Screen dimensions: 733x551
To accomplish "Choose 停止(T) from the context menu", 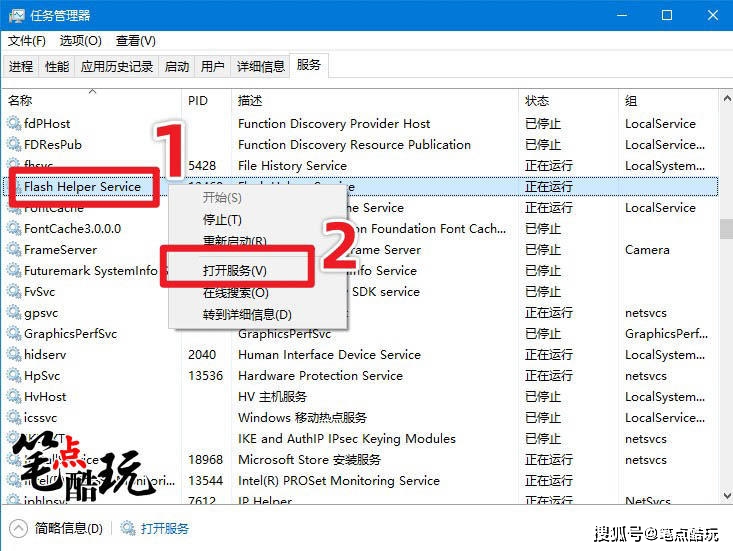I will [x=222, y=220].
